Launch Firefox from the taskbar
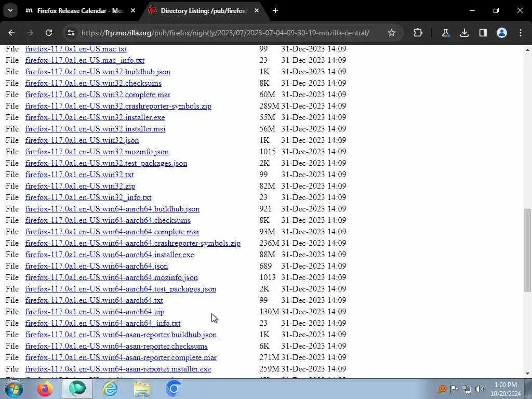The image size is (532, 399). [45, 389]
